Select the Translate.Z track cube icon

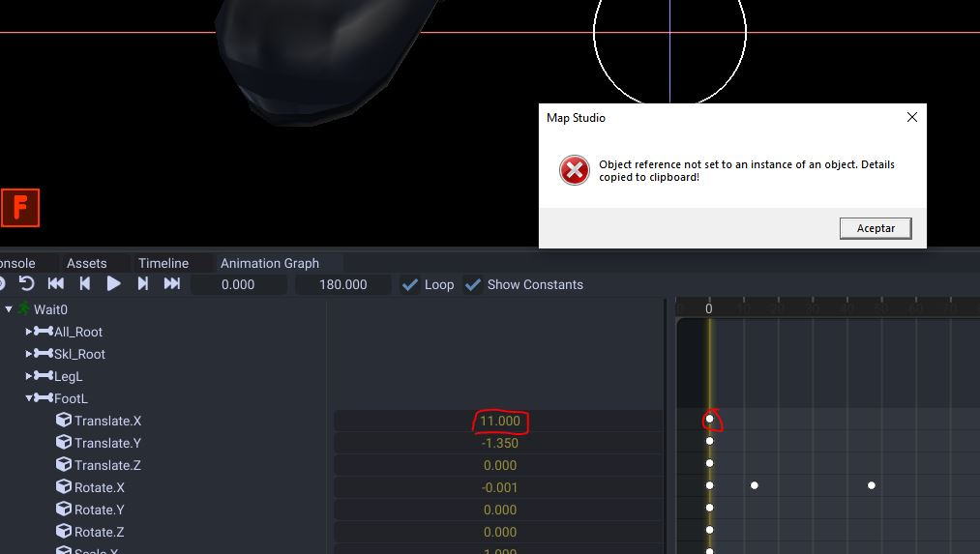(64, 464)
